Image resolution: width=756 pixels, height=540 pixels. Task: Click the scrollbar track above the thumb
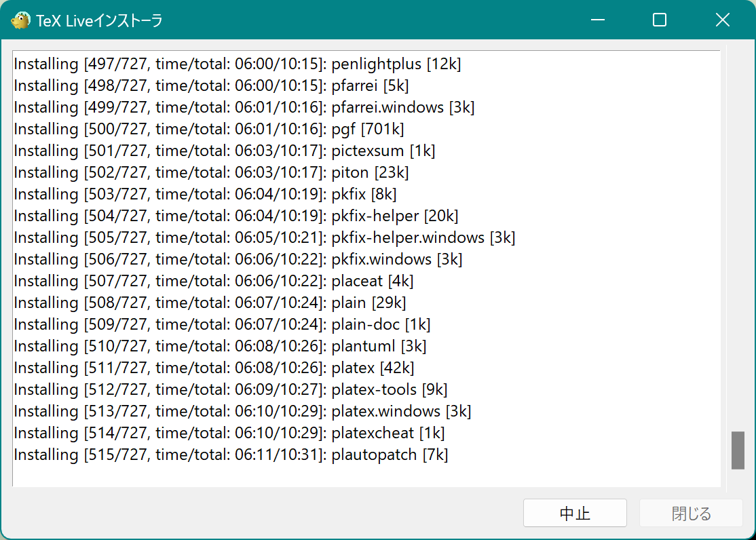[738, 241]
